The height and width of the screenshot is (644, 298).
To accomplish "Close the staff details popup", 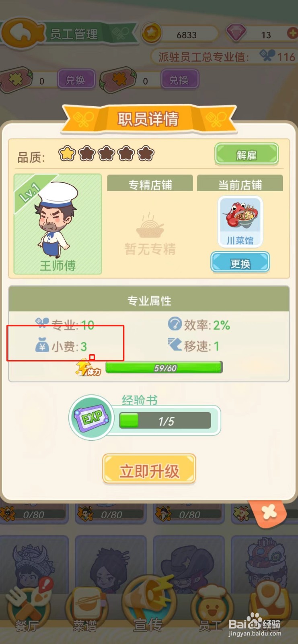I will (269, 512).
